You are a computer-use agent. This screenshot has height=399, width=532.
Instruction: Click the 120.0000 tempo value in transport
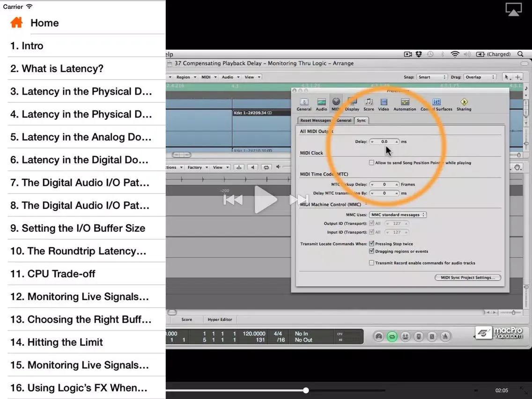point(254,333)
